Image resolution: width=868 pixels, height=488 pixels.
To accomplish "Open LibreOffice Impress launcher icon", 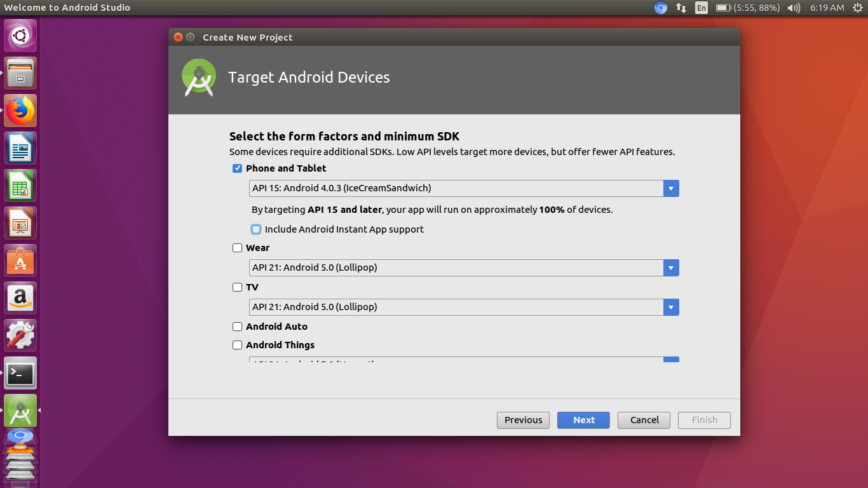I will [20, 223].
